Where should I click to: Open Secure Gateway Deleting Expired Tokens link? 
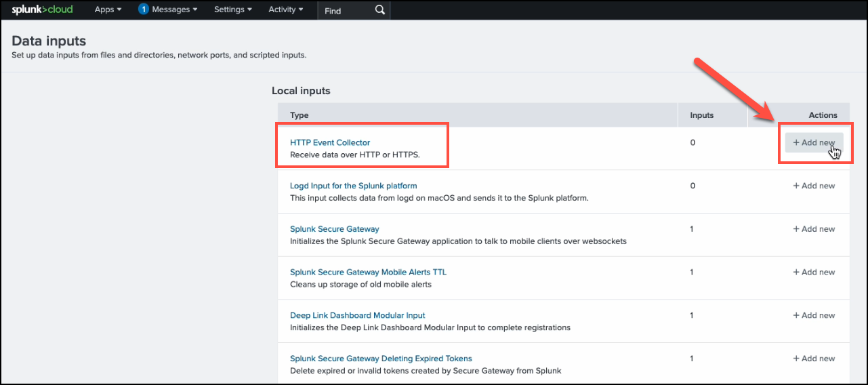381,359
